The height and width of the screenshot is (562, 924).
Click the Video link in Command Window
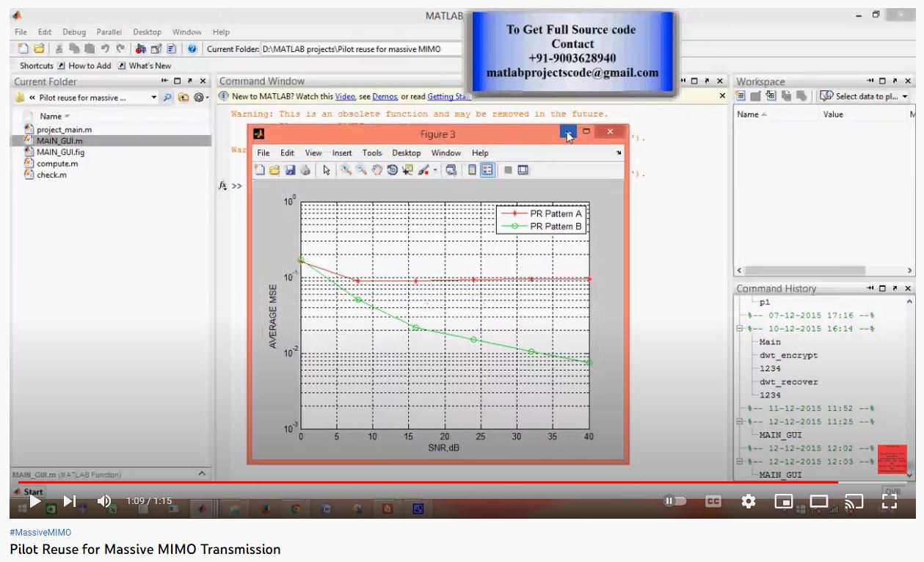click(x=345, y=96)
